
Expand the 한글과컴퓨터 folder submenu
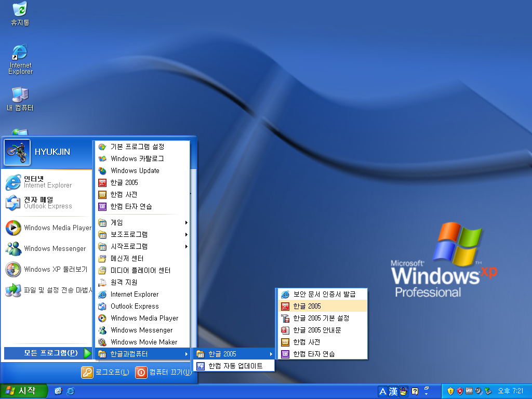tap(142, 354)
